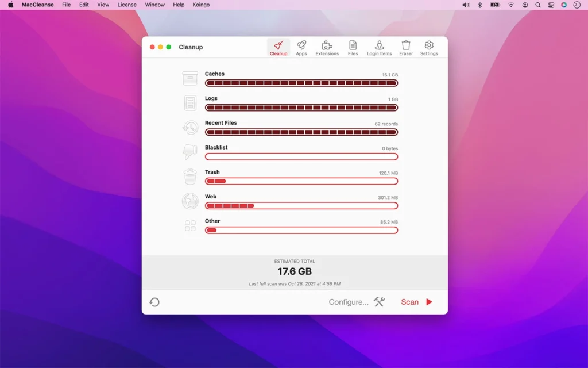
Task: Open the Files section
Action: coord(353,48)
